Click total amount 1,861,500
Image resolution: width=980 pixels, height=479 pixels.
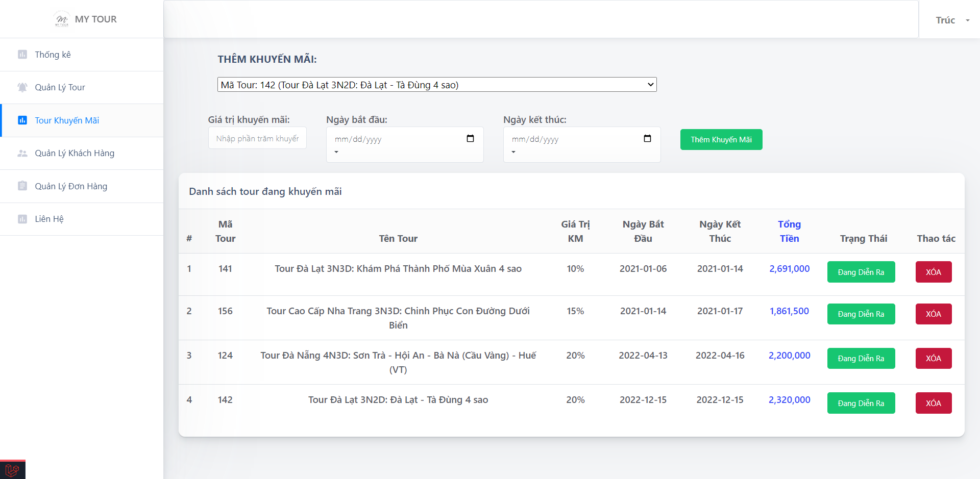point(789,311)
